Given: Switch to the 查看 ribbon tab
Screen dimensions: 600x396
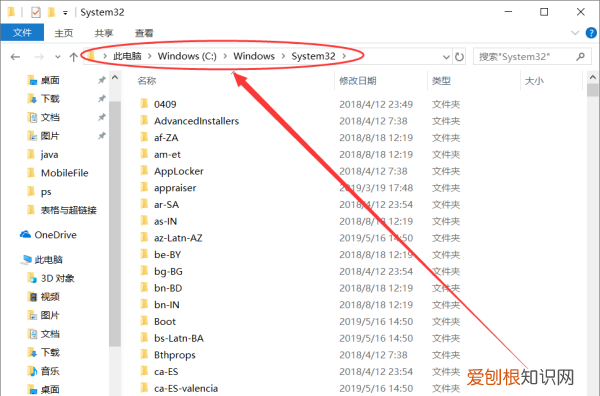Looking at the screenshot, I should tap(144, 33).
